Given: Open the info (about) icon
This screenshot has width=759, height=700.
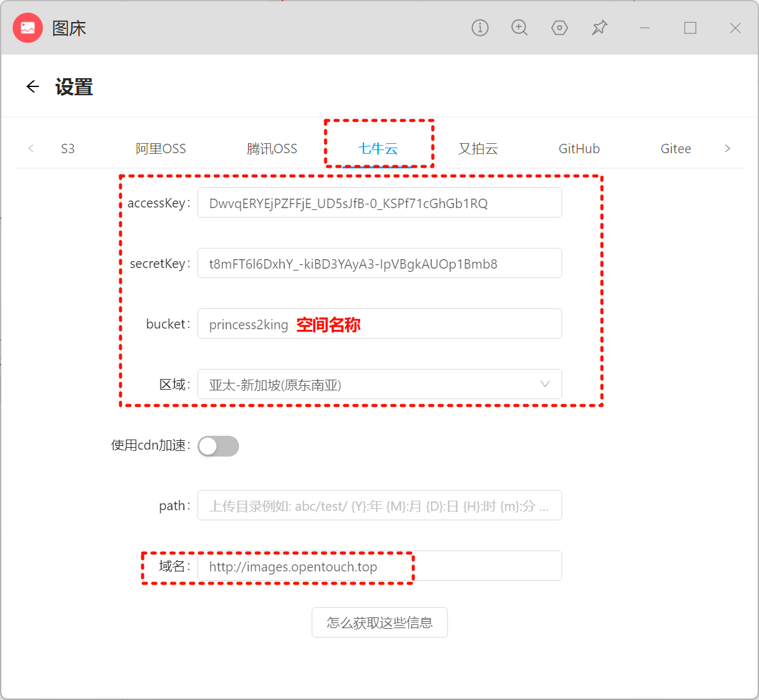Looking at the screenshot, I should (x=480, y=28).
